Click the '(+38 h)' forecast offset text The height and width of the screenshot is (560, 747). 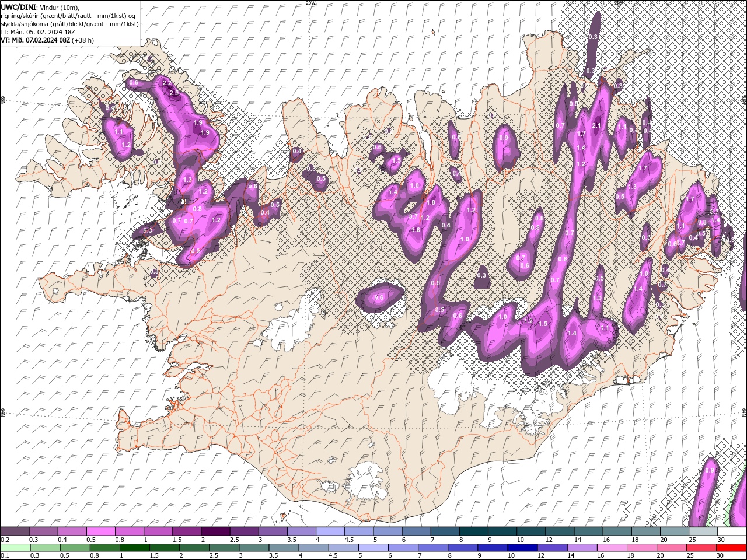83,40
